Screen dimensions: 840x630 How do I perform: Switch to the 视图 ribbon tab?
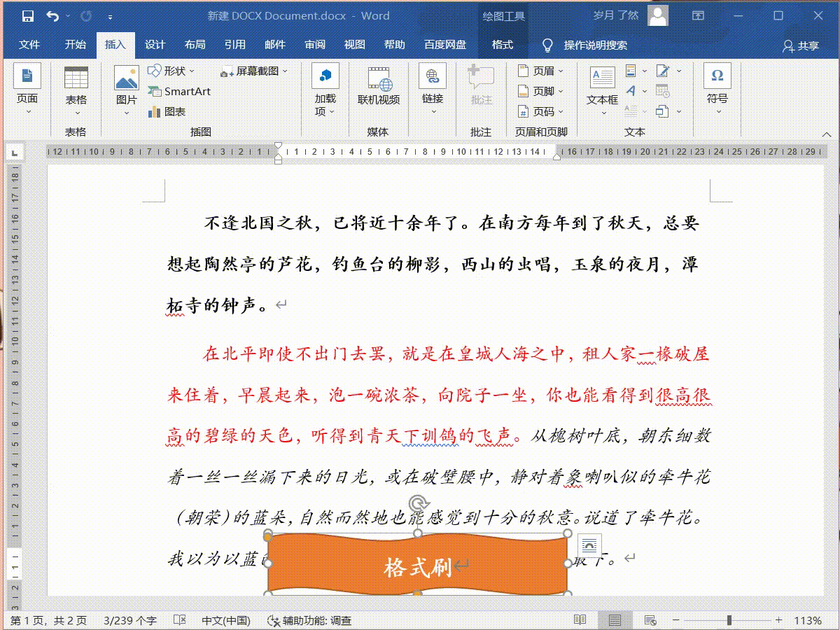point(355,45)
